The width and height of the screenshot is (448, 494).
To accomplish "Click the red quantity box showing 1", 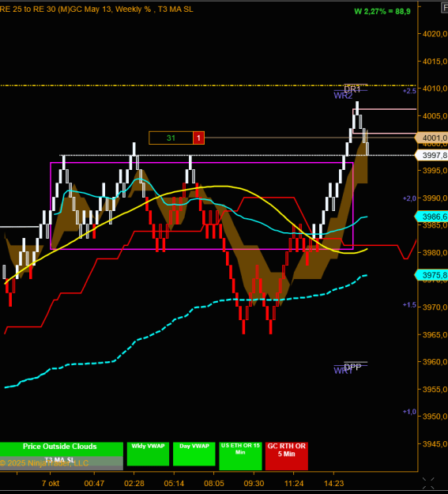I will (198, 138).
